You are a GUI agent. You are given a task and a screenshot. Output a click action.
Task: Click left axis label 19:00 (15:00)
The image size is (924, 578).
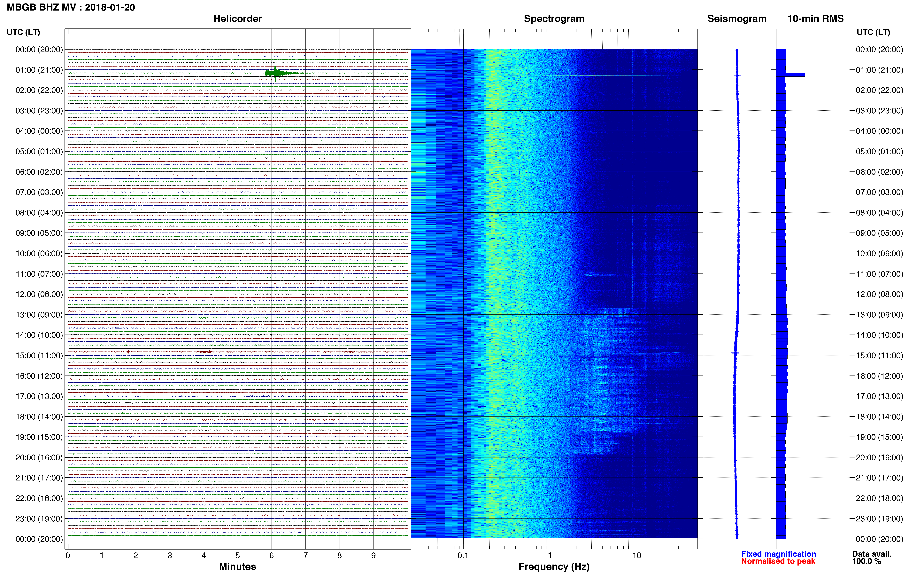(39, 437)
